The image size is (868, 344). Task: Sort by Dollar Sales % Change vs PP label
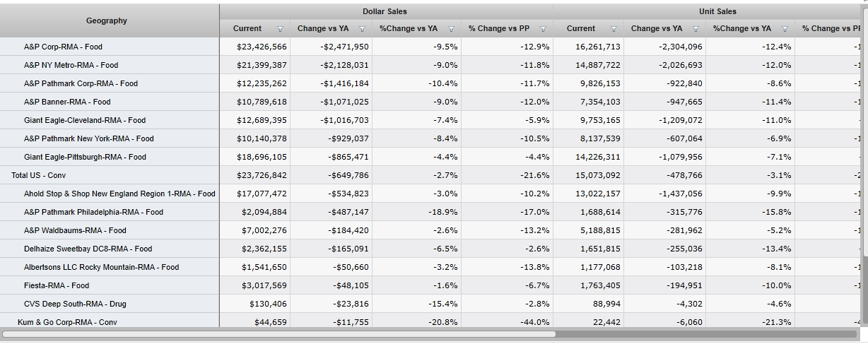499,29
